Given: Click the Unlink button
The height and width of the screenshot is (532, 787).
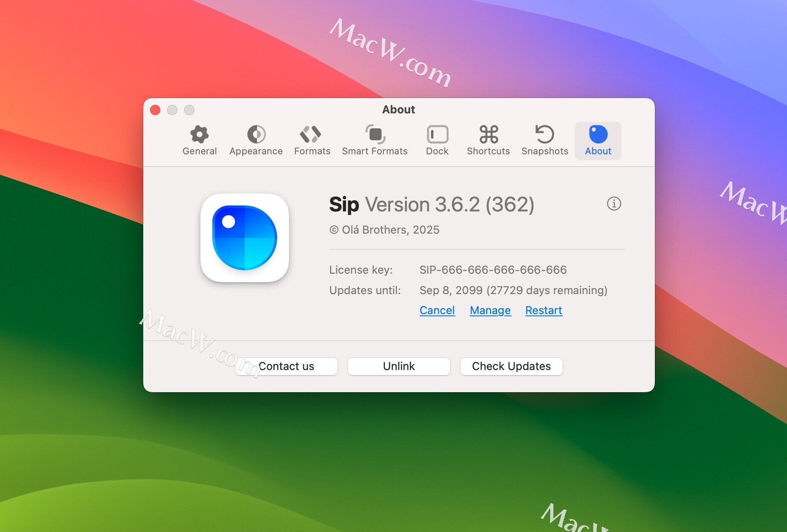Looking at the screenshot, I should 399,366.
